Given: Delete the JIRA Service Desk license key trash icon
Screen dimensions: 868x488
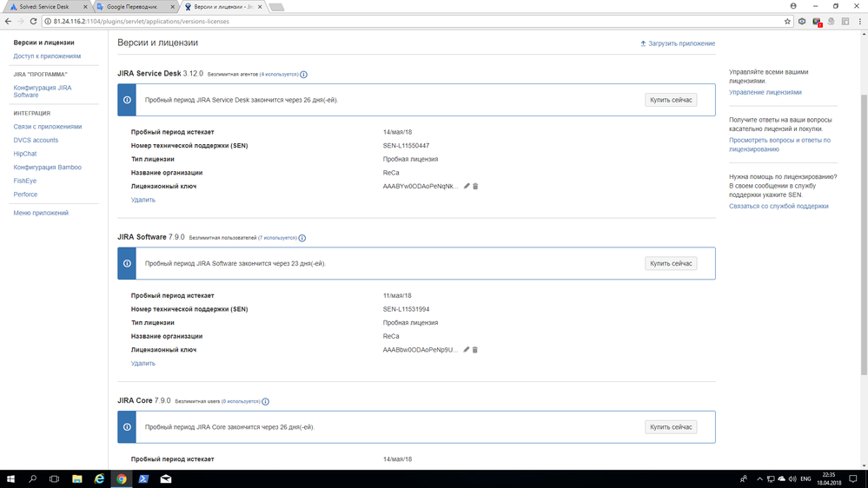Looking at the screenshot, I should 475,187.
